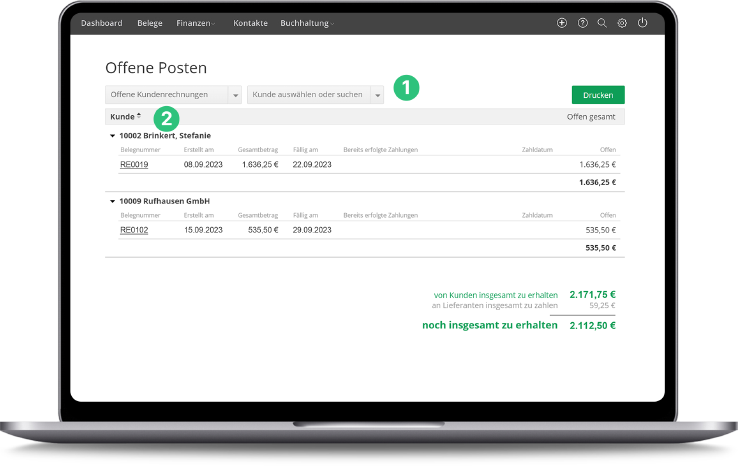Open settings via the gear icon
The image size is (739, 466).
(622, 23)
